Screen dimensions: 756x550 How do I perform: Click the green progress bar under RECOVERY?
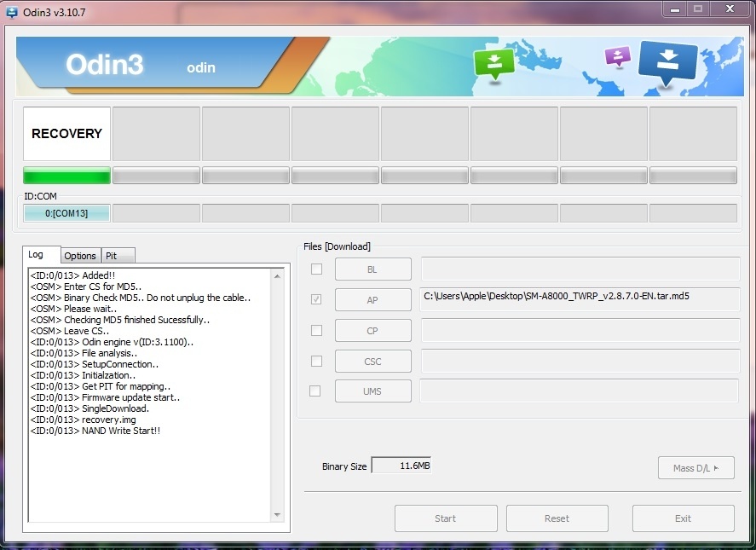pyautogui.click(x=66, y=176)
